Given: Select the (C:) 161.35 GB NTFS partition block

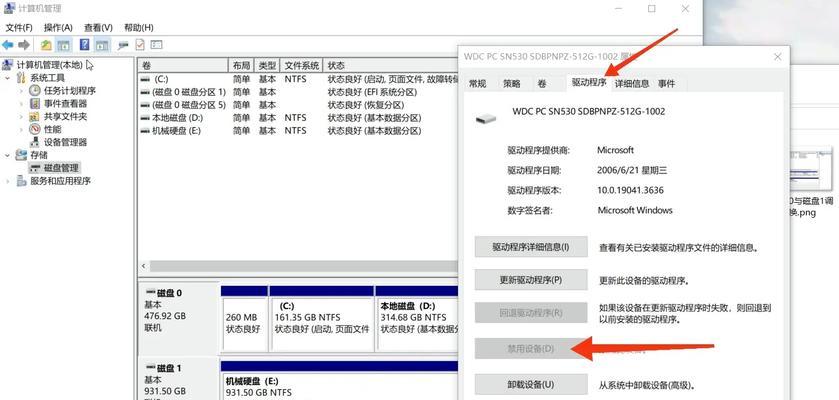Looking at the screenshot, I should (x=322, y=319).
